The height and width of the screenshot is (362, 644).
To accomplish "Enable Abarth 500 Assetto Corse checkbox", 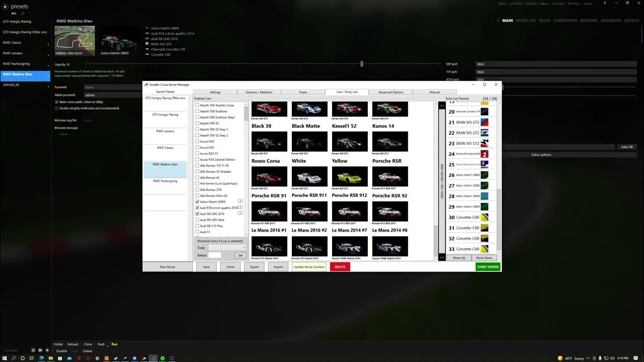I will click(197, 105).
